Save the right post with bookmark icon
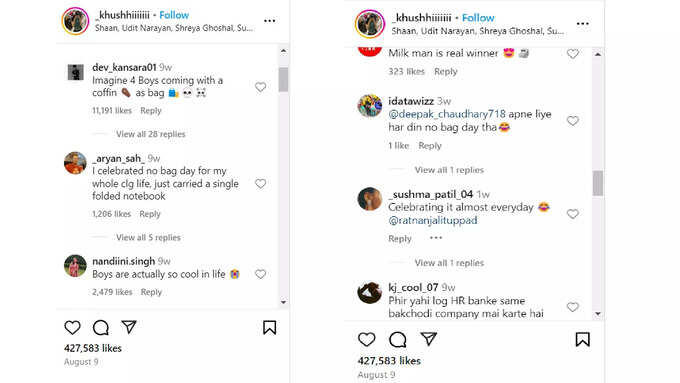Viewport: 680px width, 383px height. (582, 340)
